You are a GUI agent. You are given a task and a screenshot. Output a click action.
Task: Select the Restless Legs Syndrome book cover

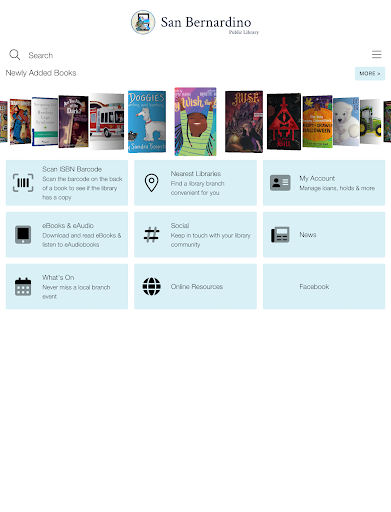(x=45, y=122)
